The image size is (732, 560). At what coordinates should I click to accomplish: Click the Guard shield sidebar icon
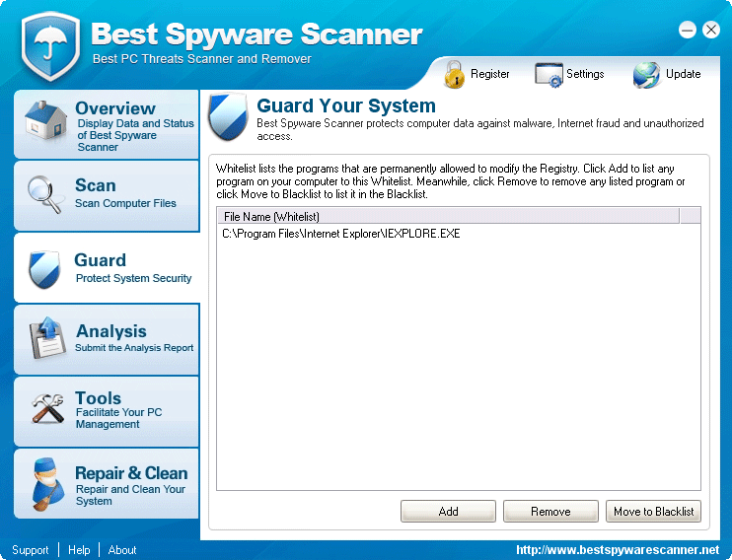[x=44, y=269]
